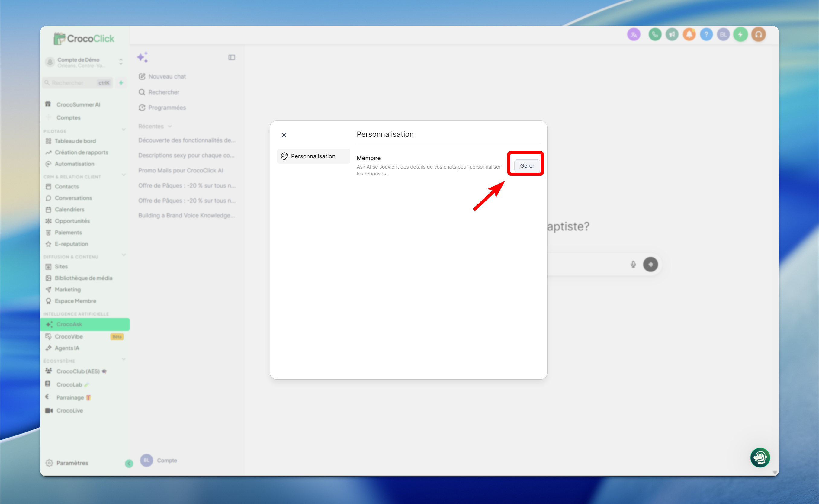Collapse sidebar with green arrow button
Viewport: 819px width, 504px height.
tap(129, 463)
